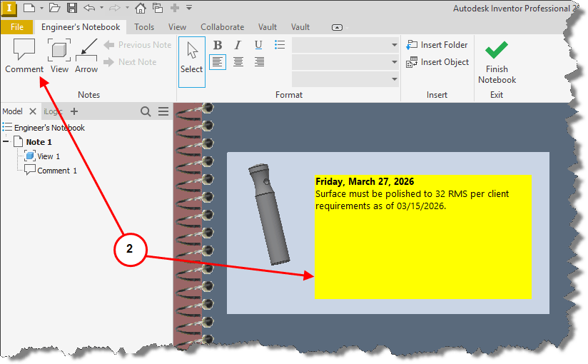Open New document dropdown arrow
588x364 pixels.
click(41, 8)
